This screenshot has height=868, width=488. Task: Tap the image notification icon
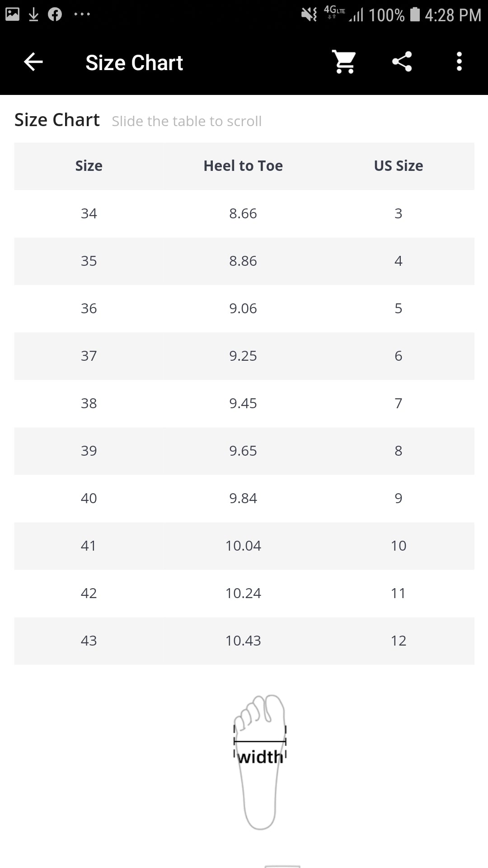coord(12,14)
